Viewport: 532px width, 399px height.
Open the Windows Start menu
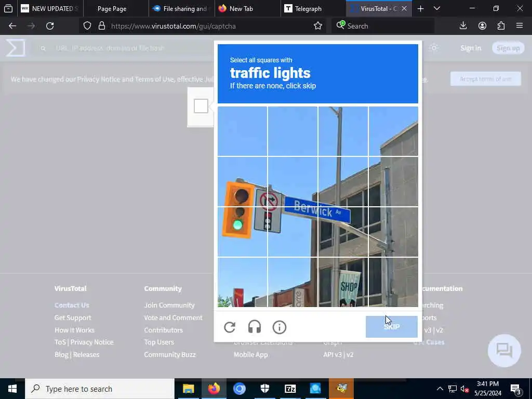(x=12, y=389)
